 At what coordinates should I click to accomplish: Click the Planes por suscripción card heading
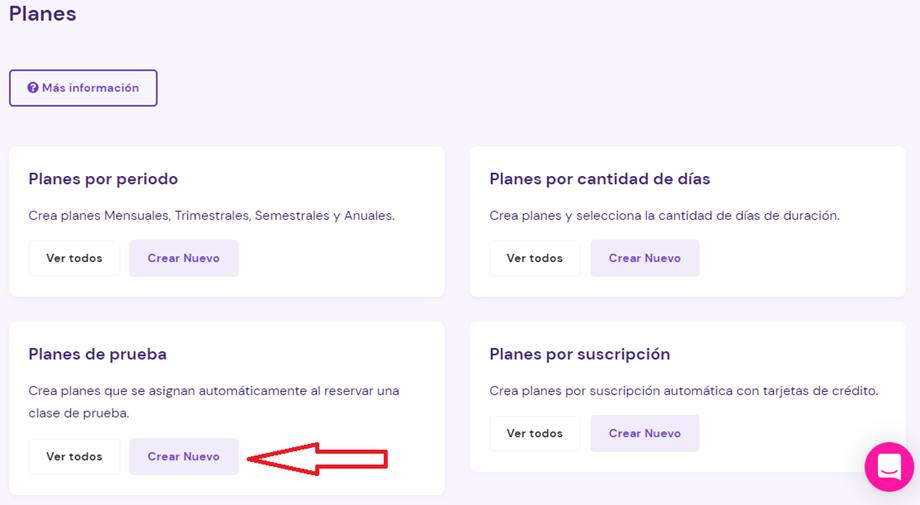pyautogui.click(x=580, y=354)
